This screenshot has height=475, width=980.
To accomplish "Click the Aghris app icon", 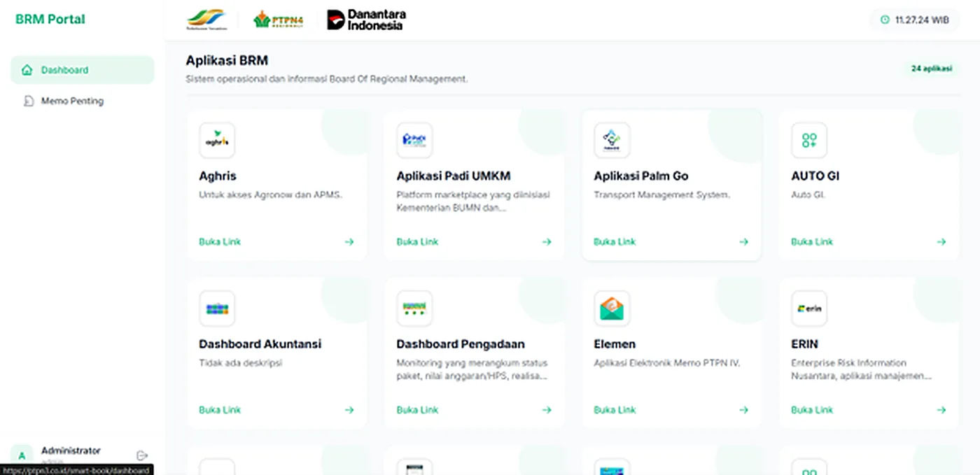I will click(217, 140).
